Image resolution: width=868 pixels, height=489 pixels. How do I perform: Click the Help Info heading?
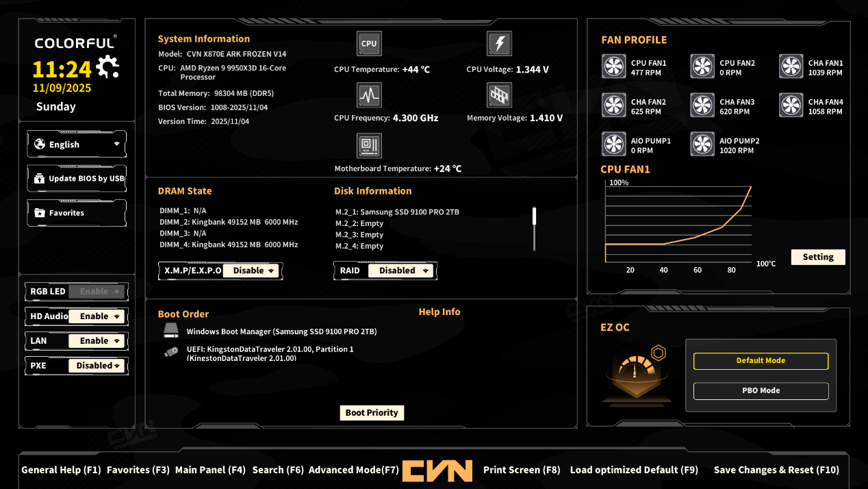point(439,312)
